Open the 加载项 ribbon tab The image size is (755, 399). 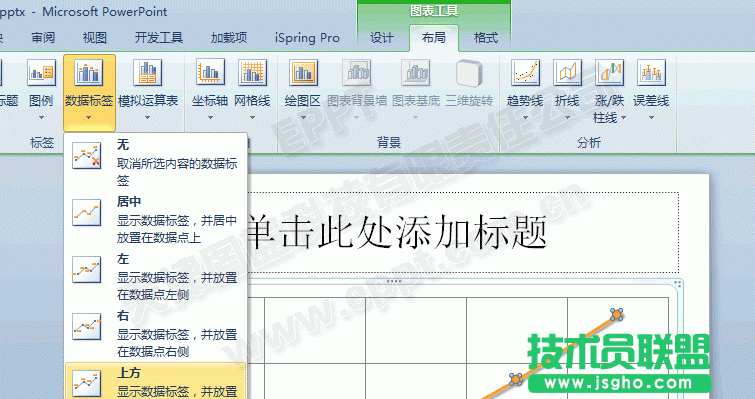click(229, 38)
